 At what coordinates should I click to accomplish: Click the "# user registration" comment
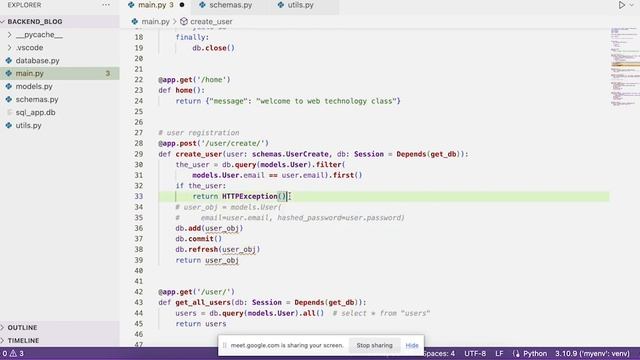[199, 133]
